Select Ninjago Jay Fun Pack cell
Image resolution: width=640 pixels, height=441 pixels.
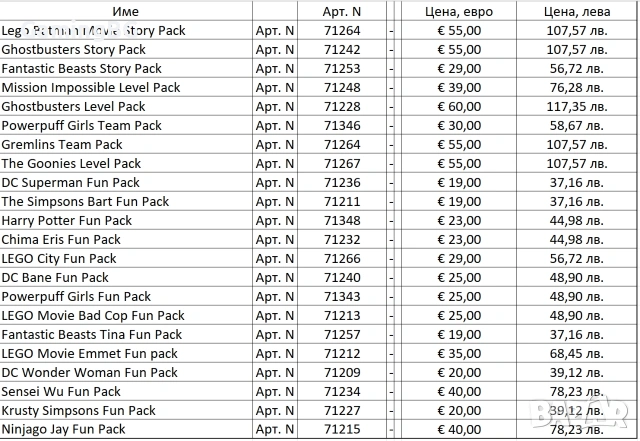click(126, 429)
